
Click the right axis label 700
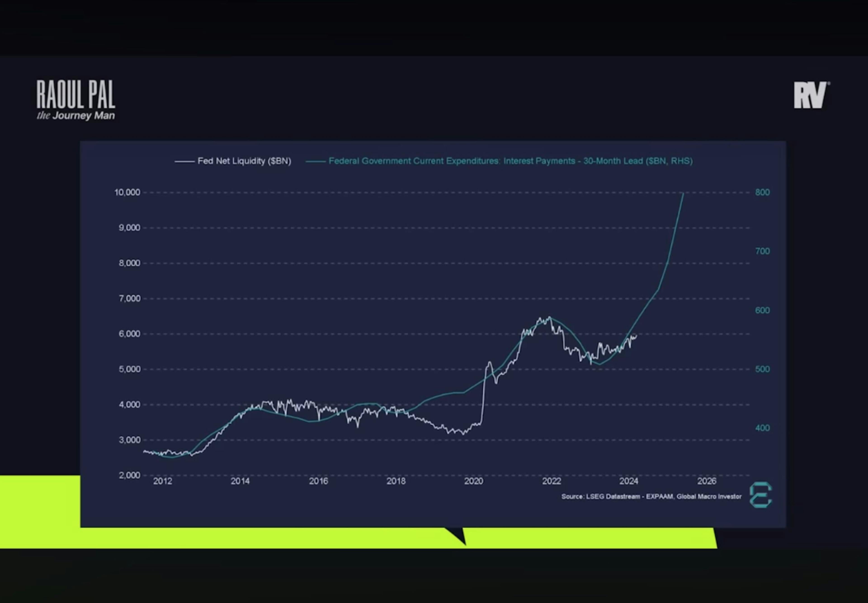[762, 251]
